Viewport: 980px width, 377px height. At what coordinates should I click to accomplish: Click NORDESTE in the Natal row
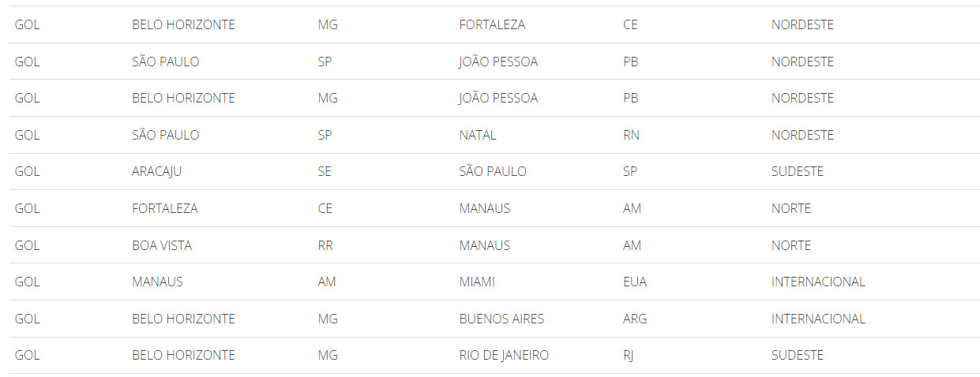(x=802, y=135)
